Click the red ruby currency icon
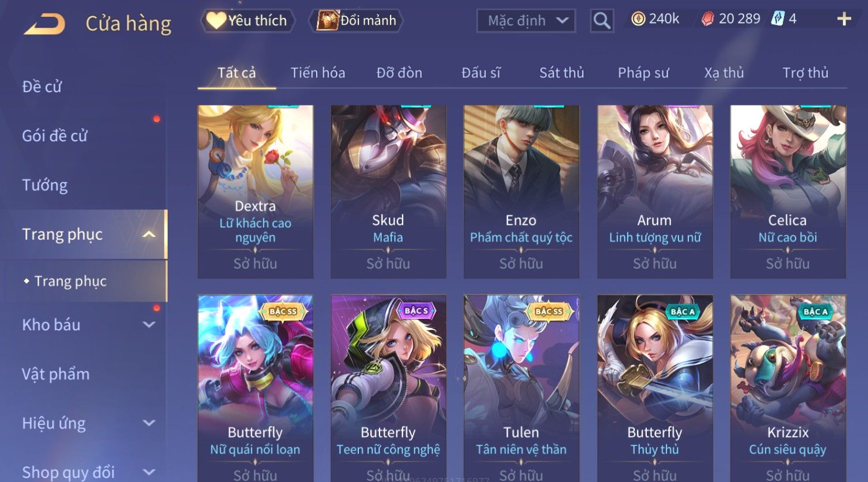Image resolution: width=868 pixels, height=482 pixels. pyautogui.click(x=707, y=19)
